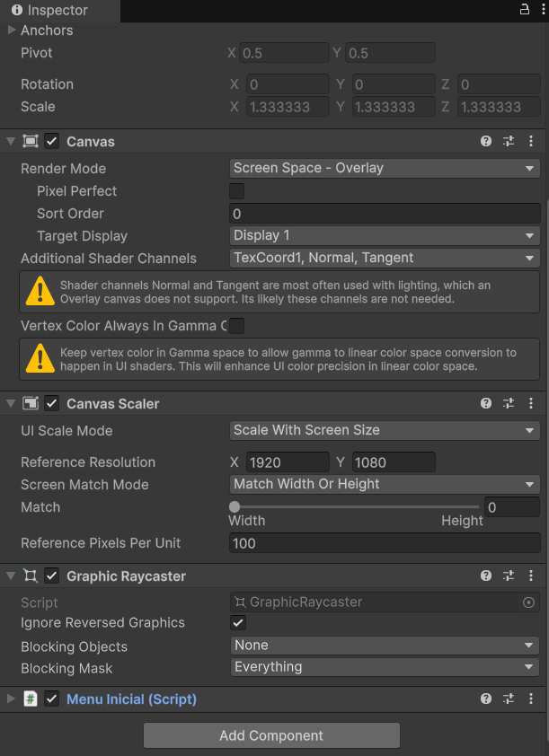Screen dimensions: 549x756
Task: Click the Menu Inicial script icon
Action: click(31, 699)
